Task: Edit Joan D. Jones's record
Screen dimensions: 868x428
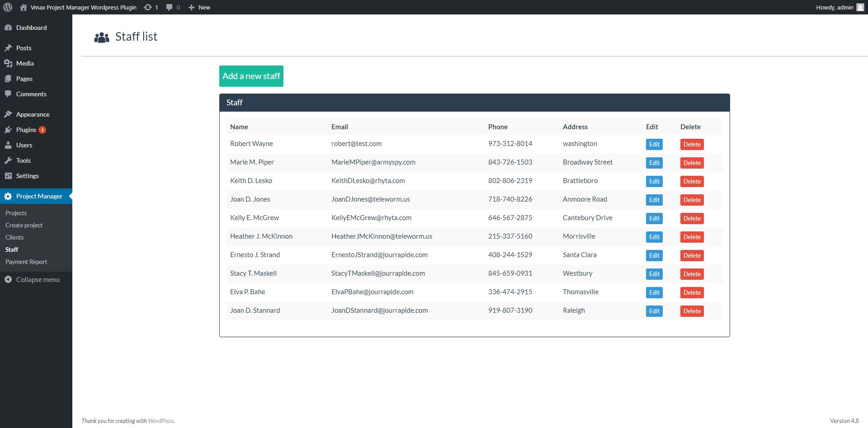Action: coord(654,200)
